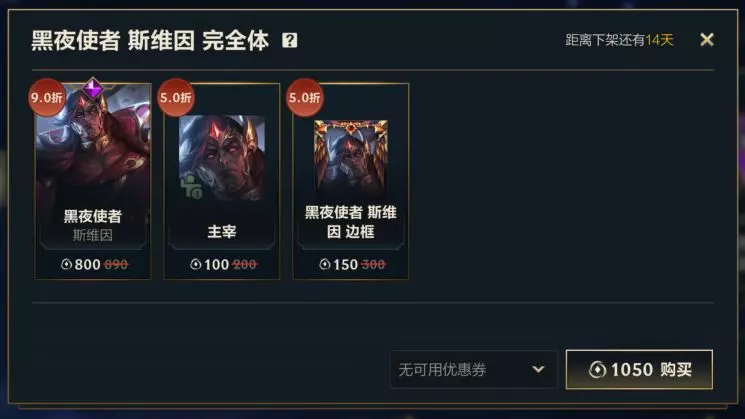The image size is (745, 419).
Task: Click the coin icon on purchase button
Action: [x=597, y=370]
